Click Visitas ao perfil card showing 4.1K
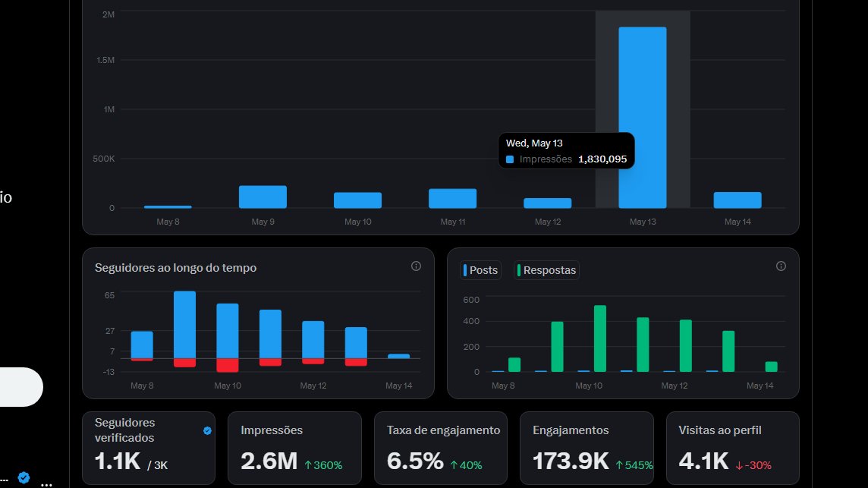The width and height of the screenshot is (868, 488). [733, 448]
